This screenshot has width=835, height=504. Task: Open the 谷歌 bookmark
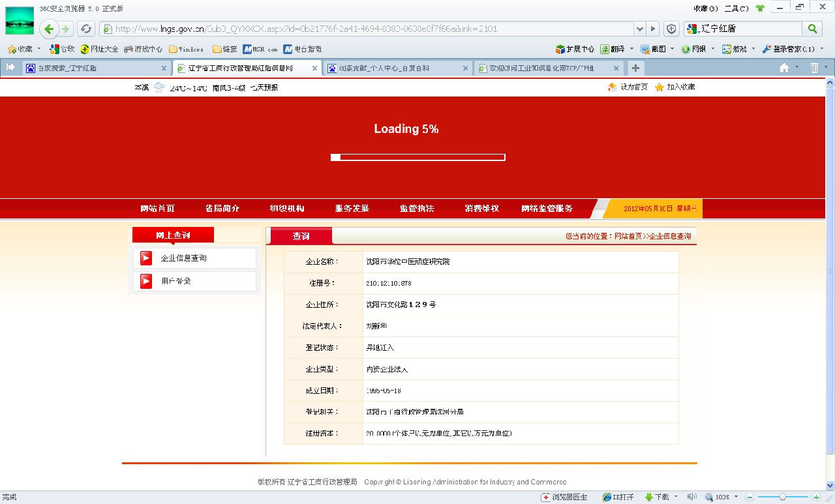(62, 49)
